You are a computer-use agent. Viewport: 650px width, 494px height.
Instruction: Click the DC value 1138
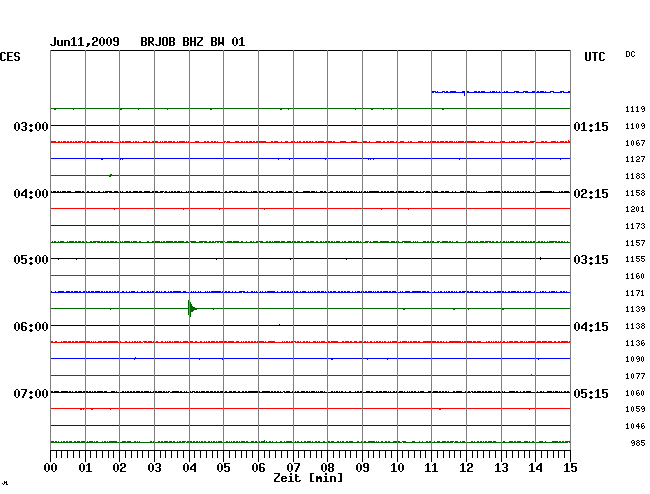click(x=635, y=326)
